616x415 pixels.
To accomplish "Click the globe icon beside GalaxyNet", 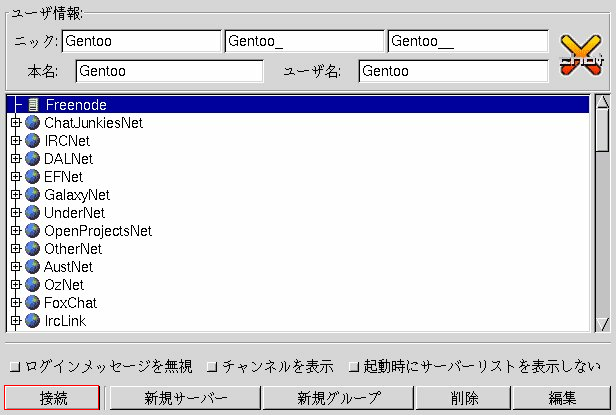I will click(x=33, y=195).
